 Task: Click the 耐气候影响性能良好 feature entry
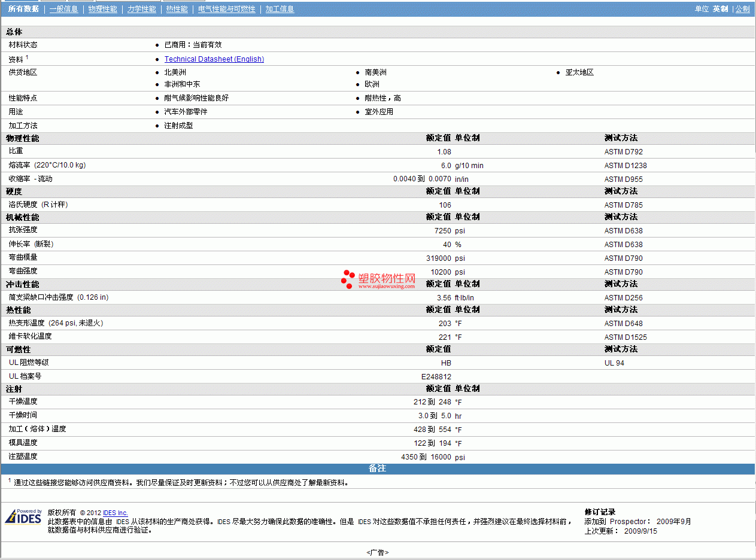tap(197, 98)
